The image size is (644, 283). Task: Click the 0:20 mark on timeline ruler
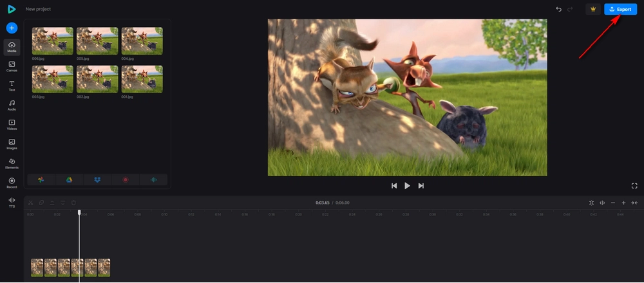299,215
